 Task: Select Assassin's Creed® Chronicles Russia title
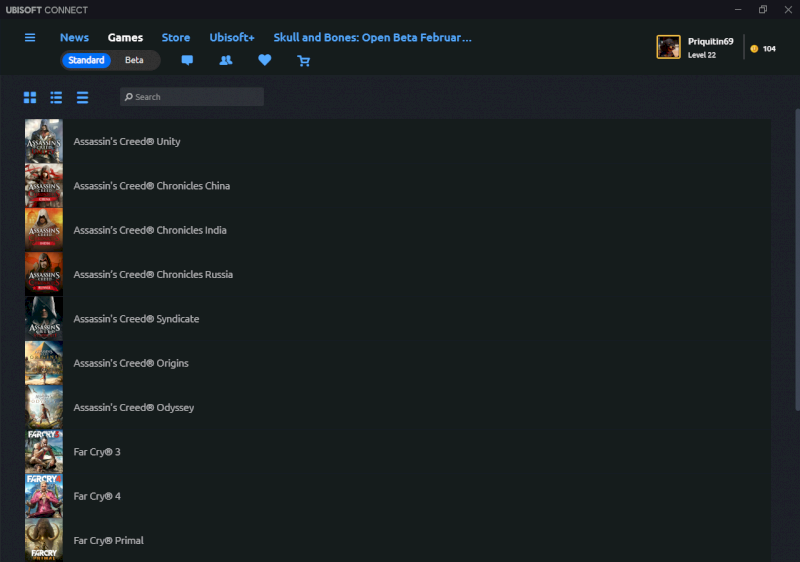[x=153, y=275]
